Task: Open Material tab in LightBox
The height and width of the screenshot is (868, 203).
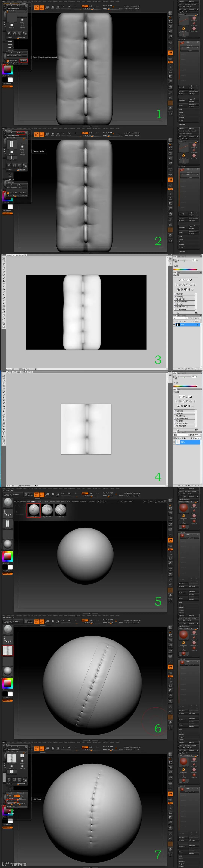Action: 52,501
